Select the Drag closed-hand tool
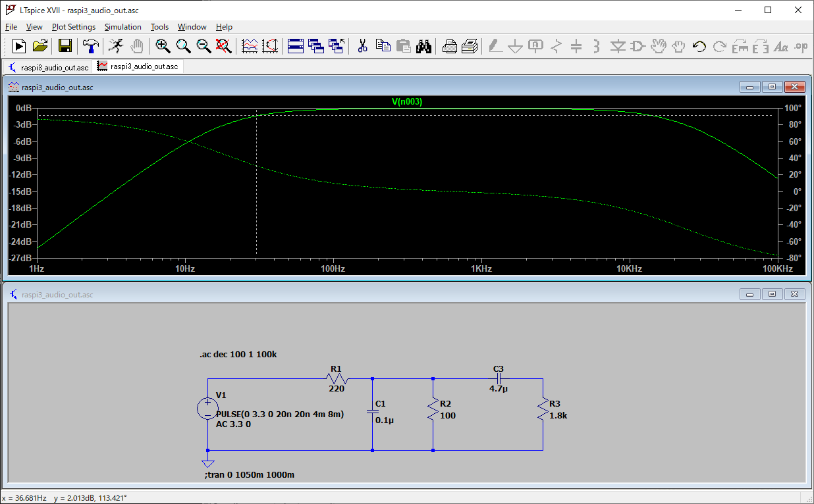814x504 pixels. click(678, 46)
